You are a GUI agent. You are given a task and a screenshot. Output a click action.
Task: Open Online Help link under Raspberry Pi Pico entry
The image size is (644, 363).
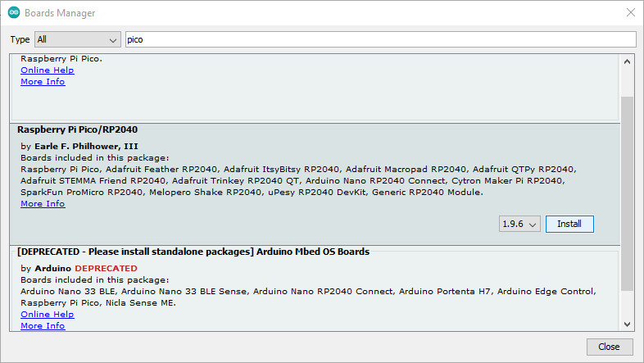(x=48, y=70)
